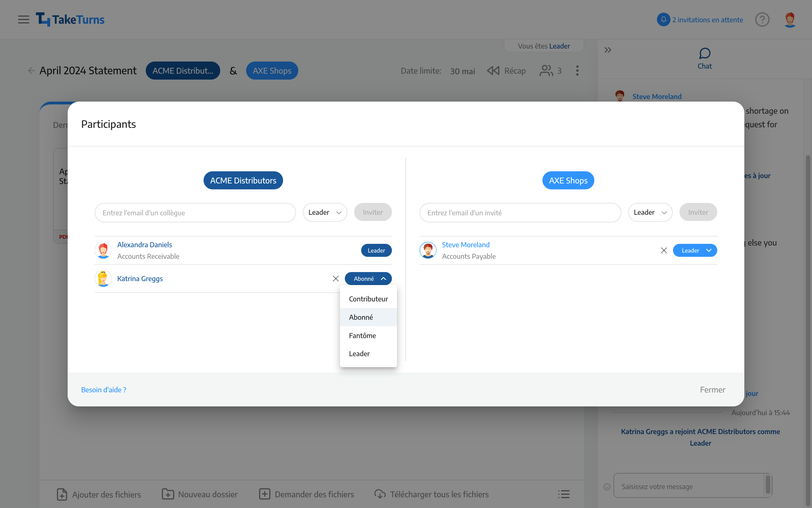
Task: Open Steve Moreland's Leader role dropdown
Action: pyautogui.click(x=695, y=250)
